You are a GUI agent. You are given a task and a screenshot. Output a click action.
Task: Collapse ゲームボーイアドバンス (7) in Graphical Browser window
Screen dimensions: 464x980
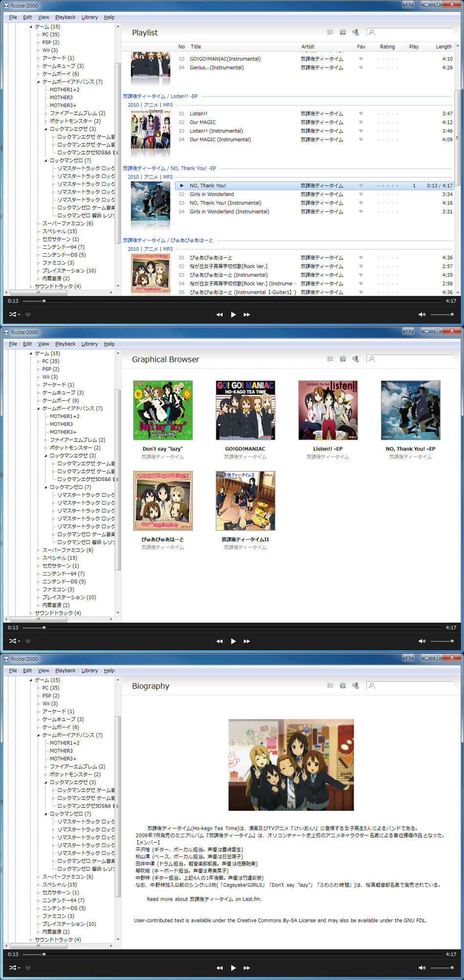pyautogui.click(x=39, y=409)
